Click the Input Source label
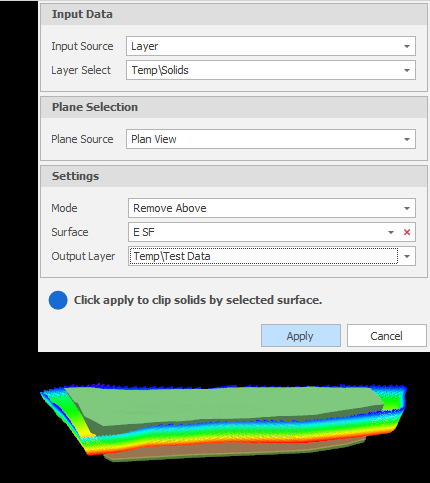This screenshot has width=430, height=483. click(82, 46)
